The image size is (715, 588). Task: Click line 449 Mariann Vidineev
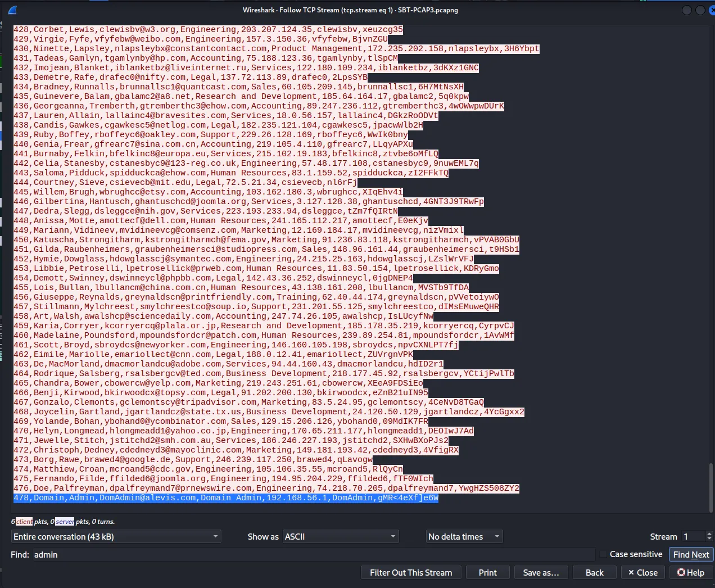click(x=238, y=230)
